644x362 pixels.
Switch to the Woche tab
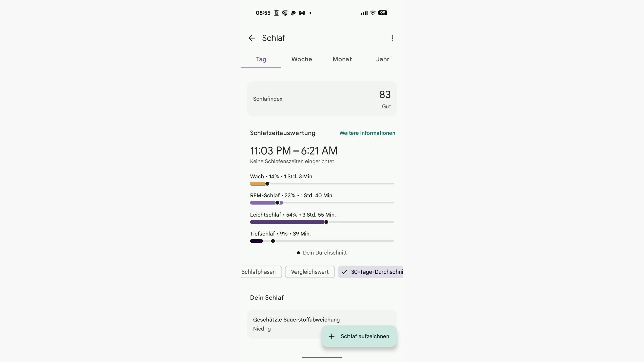coord(302,59)
